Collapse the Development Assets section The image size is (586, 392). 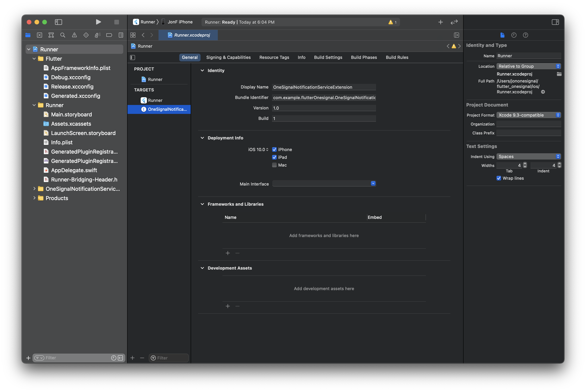pyautogui.click(x=202, y=268)
